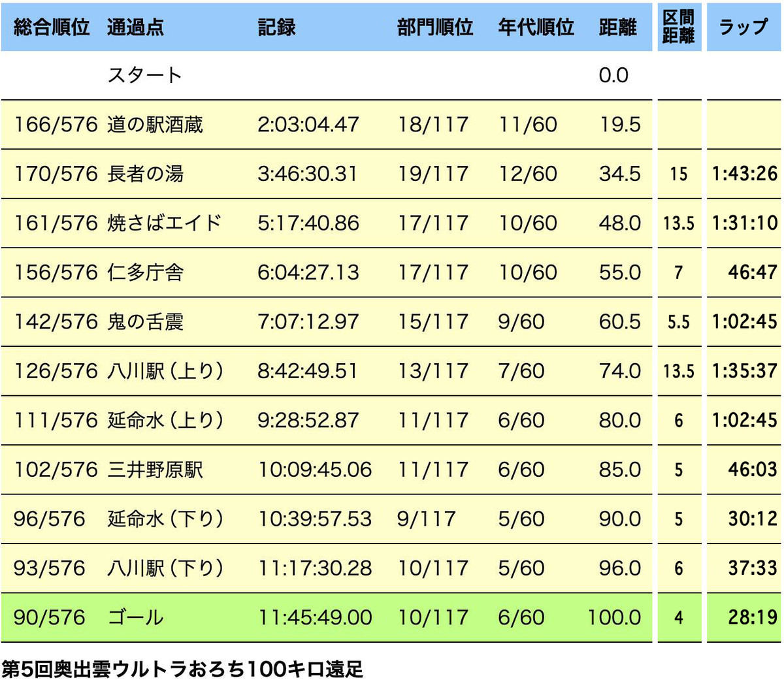Screen dimensions: 784x680
Task: Click lap time 28:19
Action: coord(753,617)
